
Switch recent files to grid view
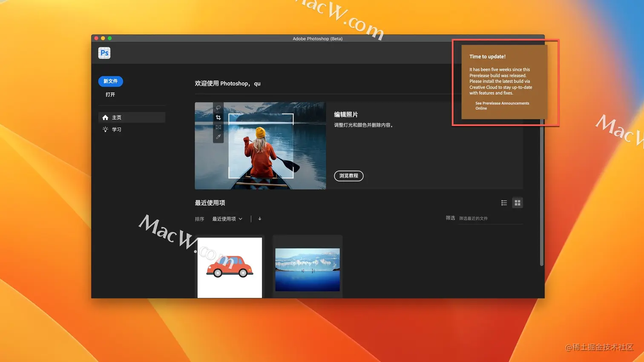point(517,203)
